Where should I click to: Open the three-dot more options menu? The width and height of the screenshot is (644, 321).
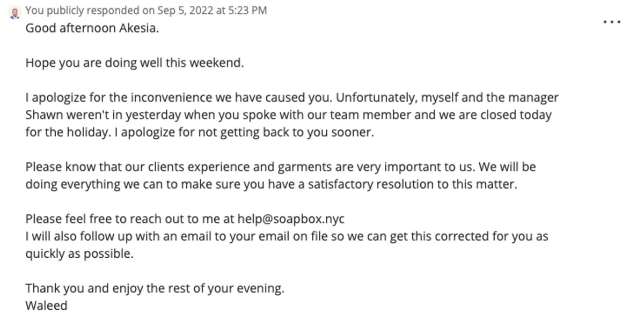(612, 23)
